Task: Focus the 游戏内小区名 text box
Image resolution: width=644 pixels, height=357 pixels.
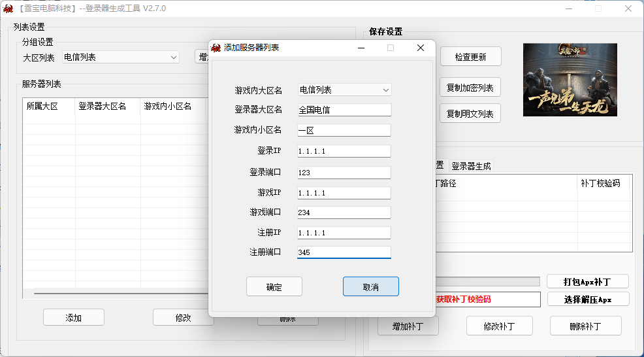Action: tap(344, 130)
